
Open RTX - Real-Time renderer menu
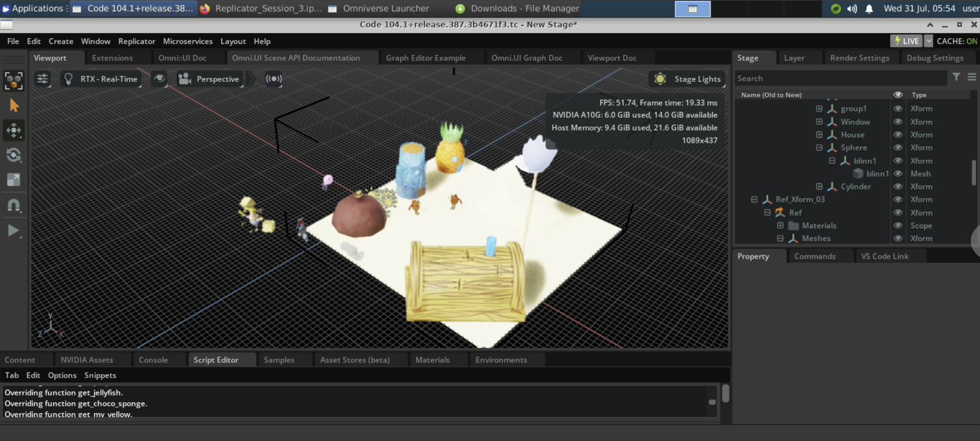(101, 79)
